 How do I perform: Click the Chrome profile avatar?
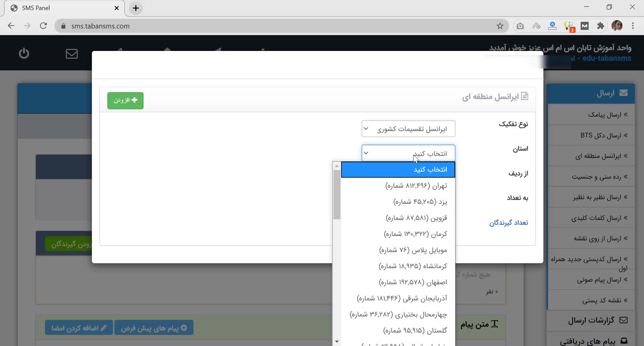617,26
